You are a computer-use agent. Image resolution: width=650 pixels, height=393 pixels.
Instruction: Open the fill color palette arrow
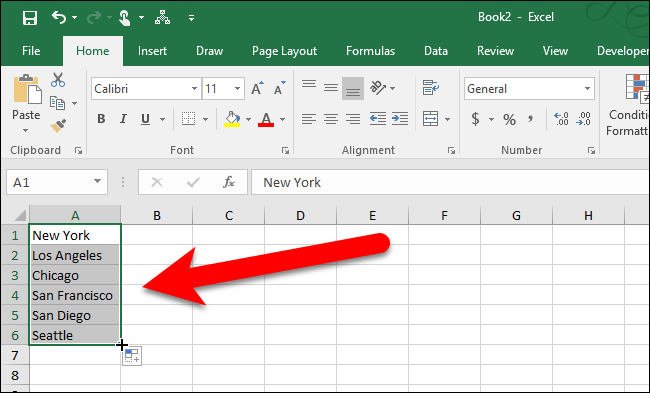(248, 119)
